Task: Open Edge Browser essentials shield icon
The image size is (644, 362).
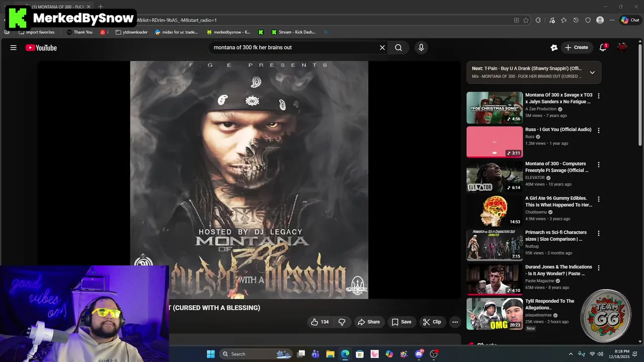Action: pyautogui.click(x=588, y=20)
